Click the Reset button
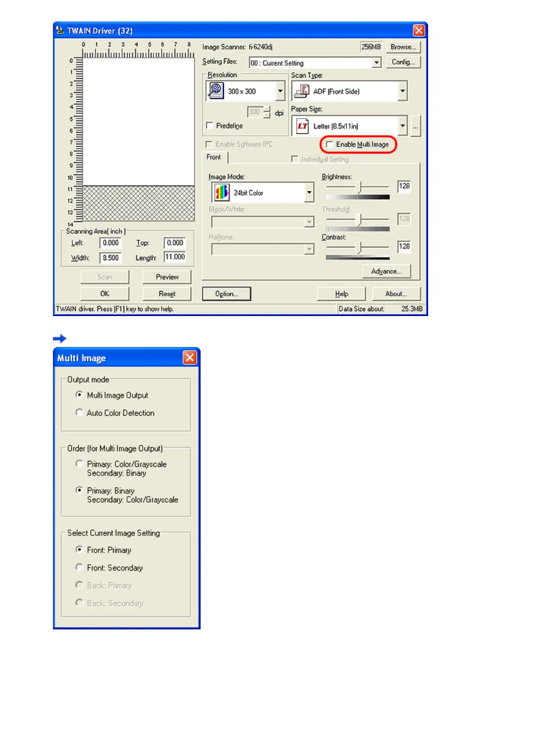The image size is (534, 756). [167, 294]
